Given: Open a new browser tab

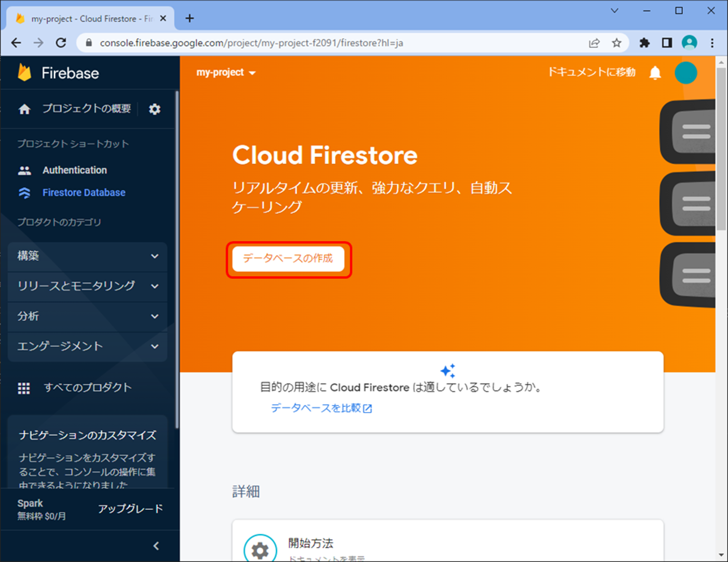Looking at the screenshot, I should tap(190, 18).
